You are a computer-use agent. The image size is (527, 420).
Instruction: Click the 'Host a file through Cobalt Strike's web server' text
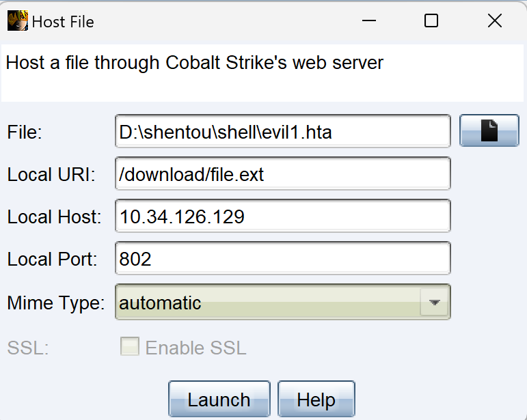(x=195, y=63)
